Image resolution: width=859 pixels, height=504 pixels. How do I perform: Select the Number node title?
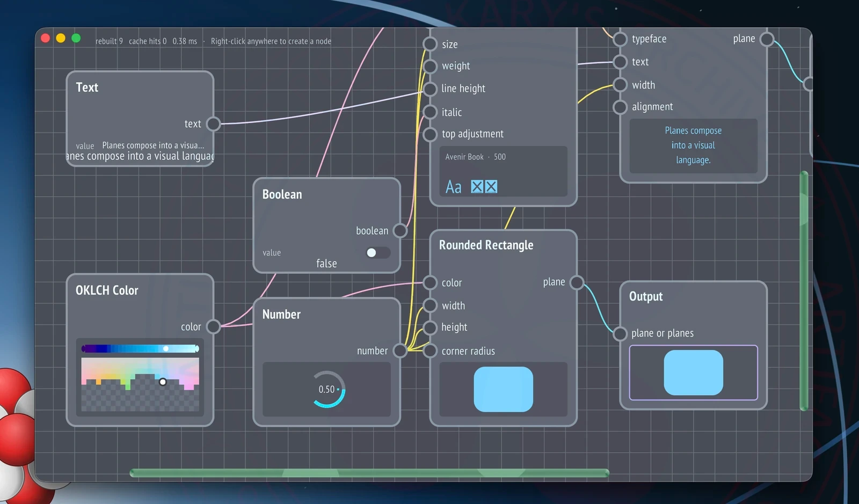281,315
